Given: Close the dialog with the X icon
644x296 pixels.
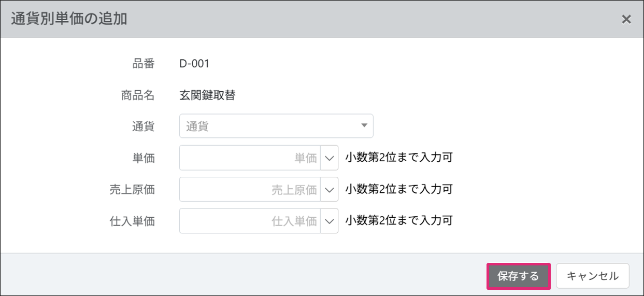Looking at the screenshot, I should [x=626, y=20].
